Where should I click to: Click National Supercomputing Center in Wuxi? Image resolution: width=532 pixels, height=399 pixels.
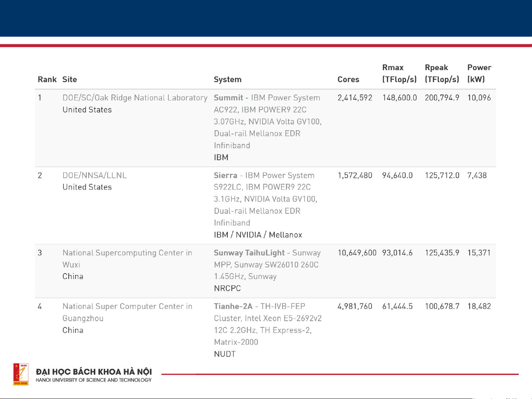tap(127, 253)
